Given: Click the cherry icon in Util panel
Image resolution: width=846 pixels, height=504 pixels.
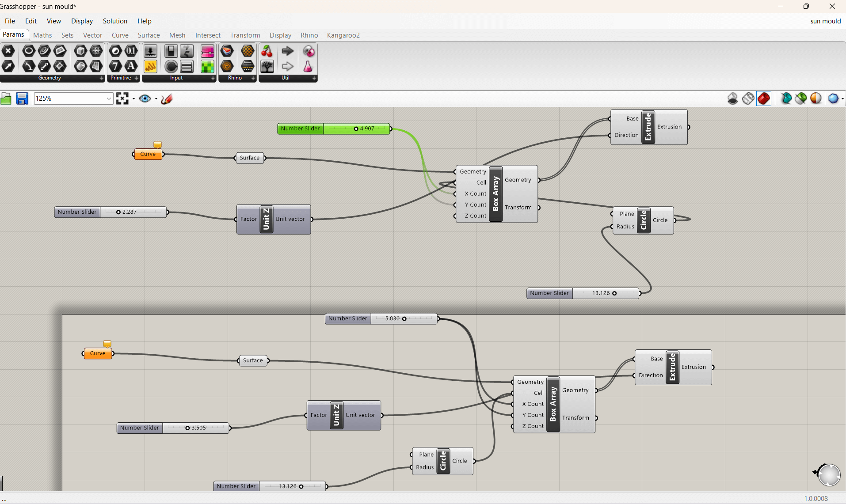Looking at the screenshot, I should click(267, 51).
